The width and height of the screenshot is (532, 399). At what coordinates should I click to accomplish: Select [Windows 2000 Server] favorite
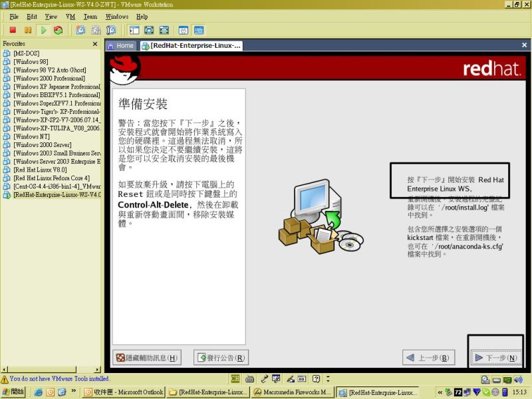pyautogui.click(x=43, y=145)
